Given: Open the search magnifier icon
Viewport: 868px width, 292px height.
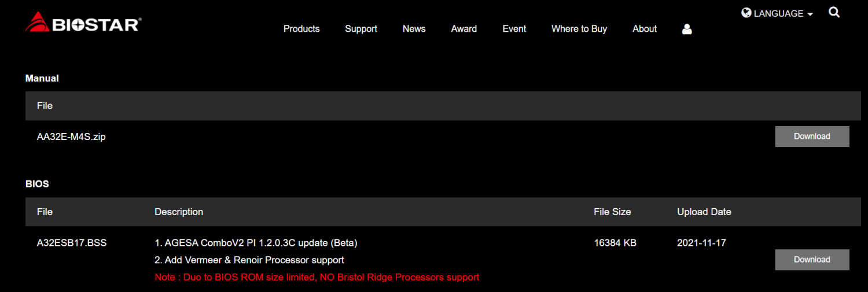Looking at the screenshot, I should (834, 12).
